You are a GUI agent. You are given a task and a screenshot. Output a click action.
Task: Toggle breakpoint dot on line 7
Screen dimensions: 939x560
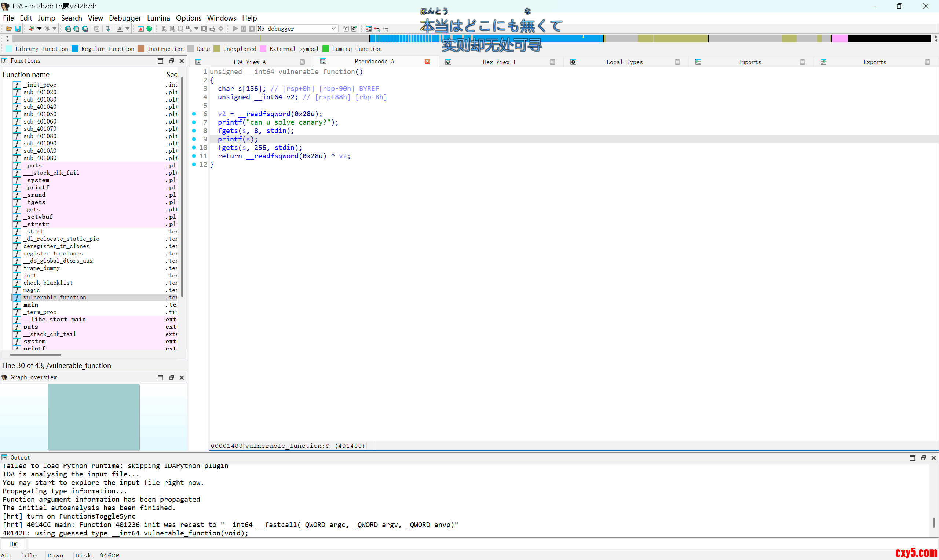pyautogui.click(x=194, y=122)
